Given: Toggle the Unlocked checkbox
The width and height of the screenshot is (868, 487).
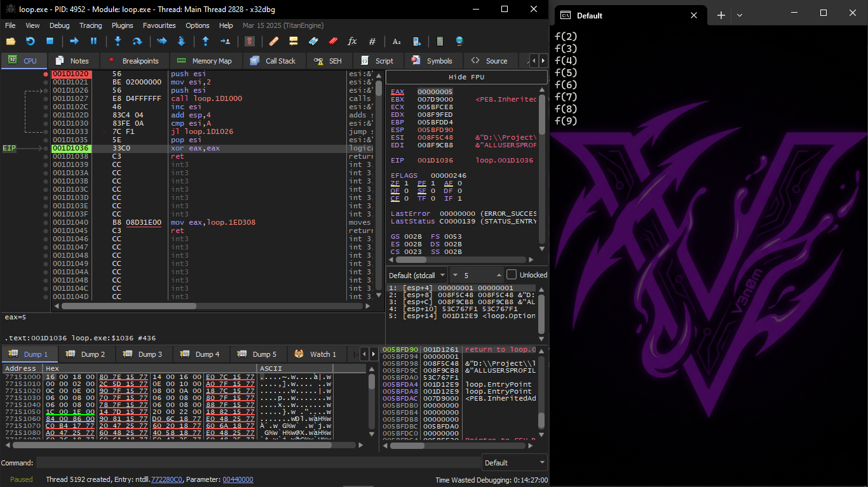Looking at the screenshot, I should pyautogui.click(x=512, y=275).
